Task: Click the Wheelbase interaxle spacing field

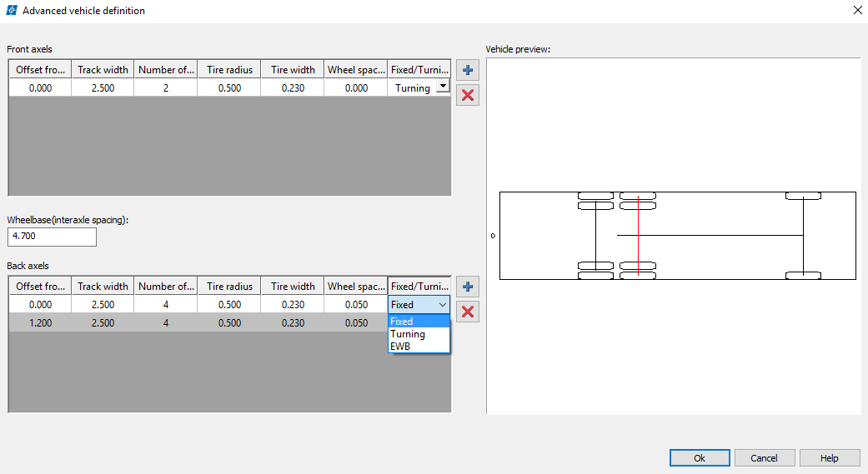Action: [52, 237]
